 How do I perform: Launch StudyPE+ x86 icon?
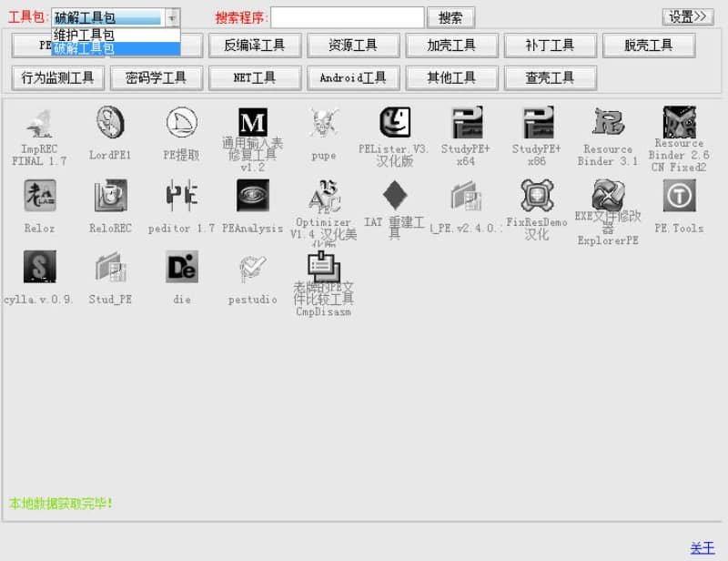click(x=537, y=122)
